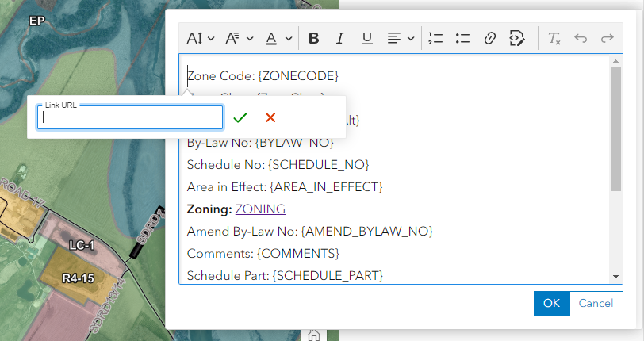644x341 pixels.
Task: Click inside the Link URL field
Action: (130, 117)
